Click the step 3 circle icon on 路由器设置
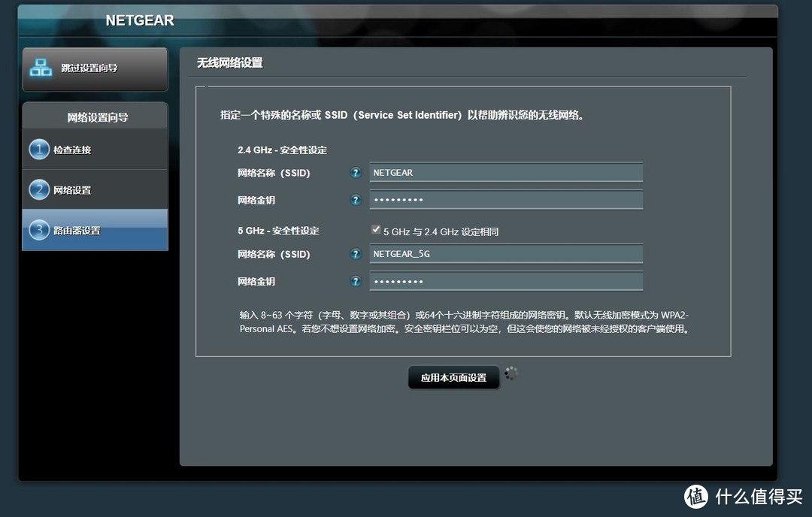The height and width of the screenshot is (517, 812). (38, 230)
